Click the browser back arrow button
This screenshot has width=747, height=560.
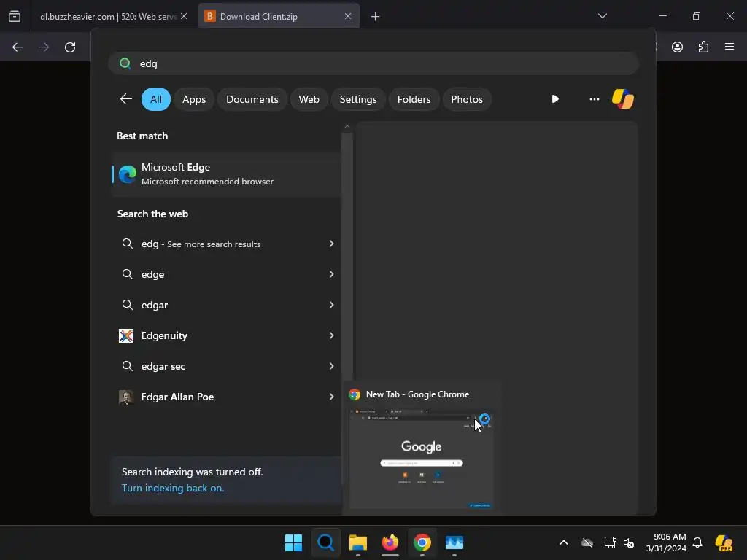click(18, 47)
